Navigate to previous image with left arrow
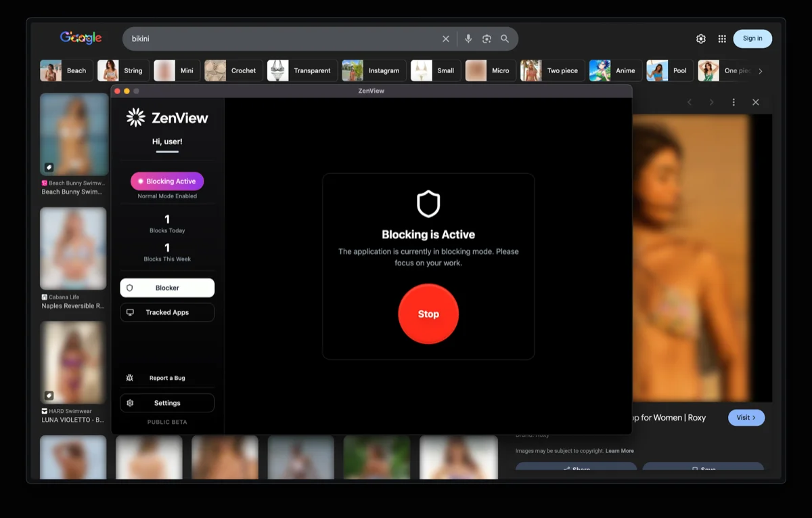This screenshot has width=812, height=518. (x=689, y=102)
